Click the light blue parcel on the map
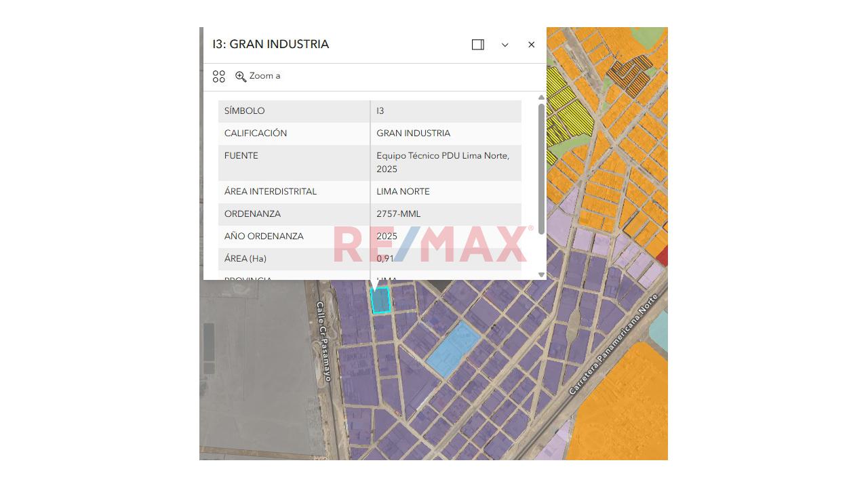This screenshot has height=488, width=868. [453, 350]
